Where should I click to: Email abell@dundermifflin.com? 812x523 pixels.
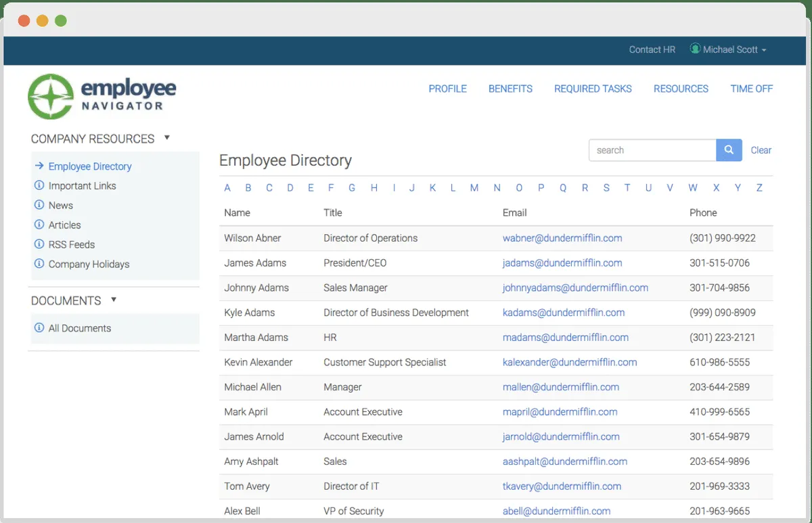click(x=556, y=511)
